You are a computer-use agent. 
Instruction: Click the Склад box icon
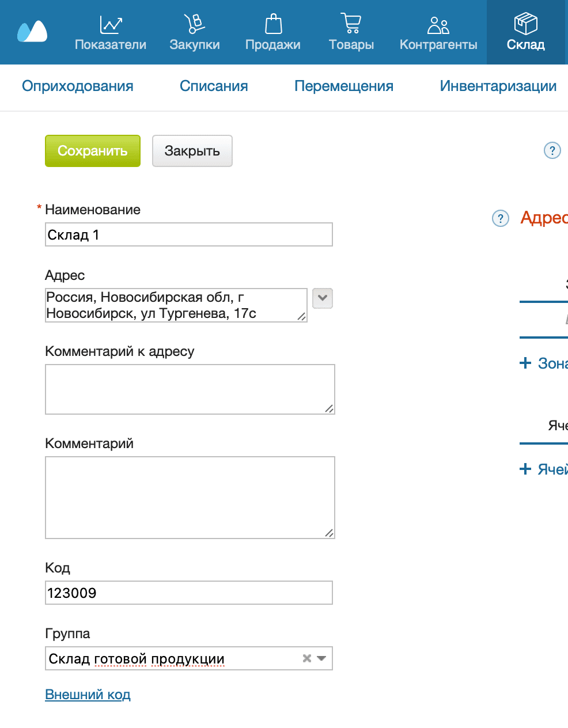point(525,23)
